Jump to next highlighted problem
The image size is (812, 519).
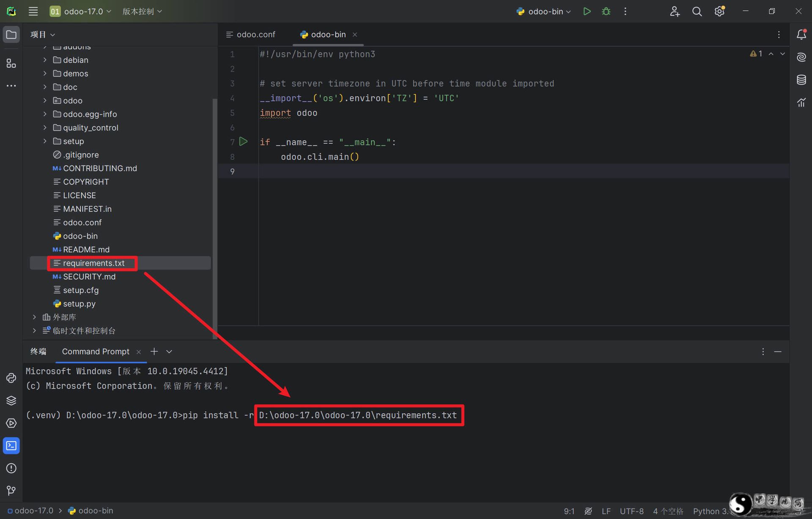coord(782,54)
